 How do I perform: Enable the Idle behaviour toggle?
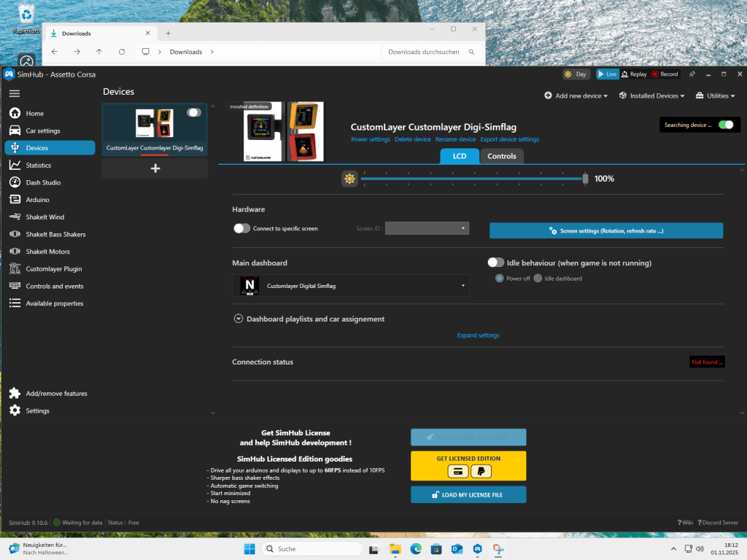[x=496, y=262]
